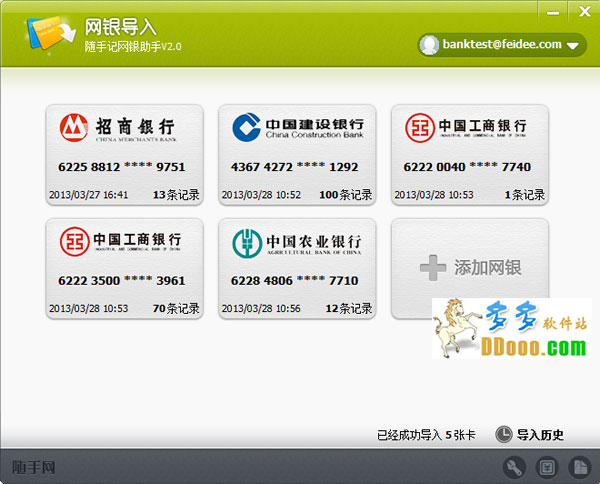
Task: Click the 已经成功导入 5 张卡 status text
Action: coord(426,435)
